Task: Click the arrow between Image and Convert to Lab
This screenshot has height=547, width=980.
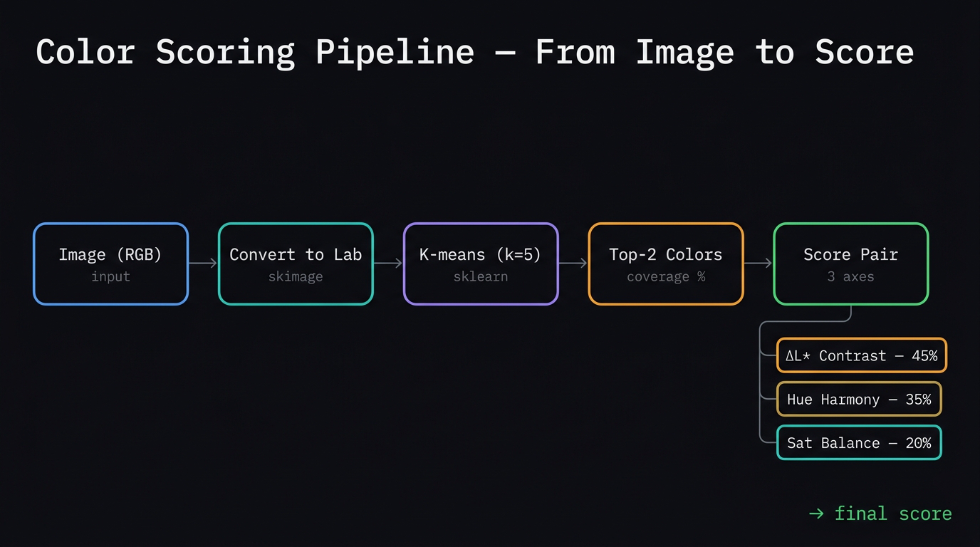Action: tap(203, 264)
